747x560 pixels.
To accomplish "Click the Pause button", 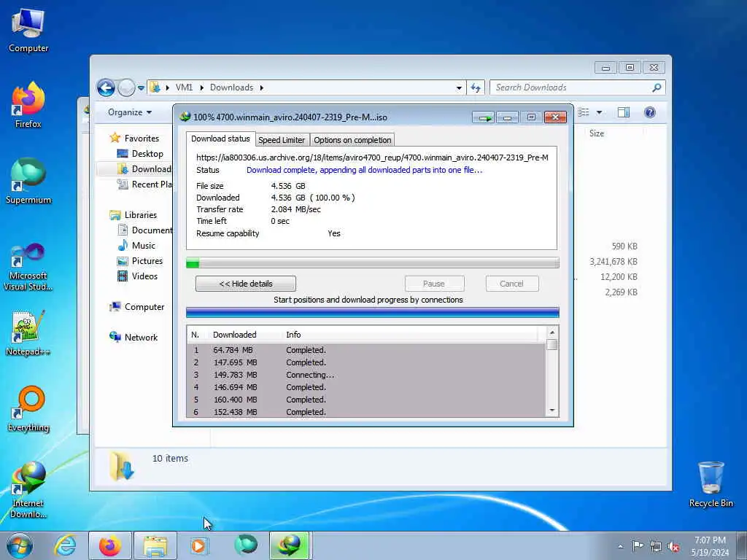I will pyautogui.click(x=434, y=284).
